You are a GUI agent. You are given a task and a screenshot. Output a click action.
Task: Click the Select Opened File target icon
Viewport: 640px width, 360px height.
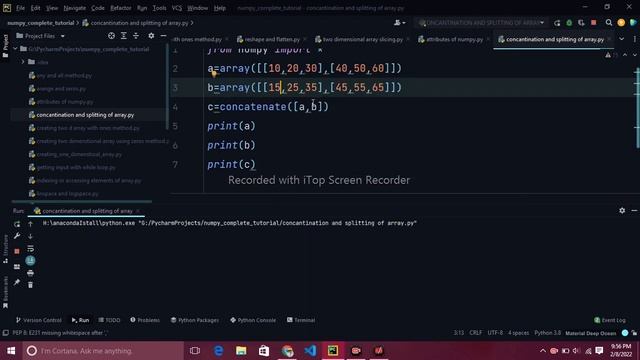tap(111, 36)
